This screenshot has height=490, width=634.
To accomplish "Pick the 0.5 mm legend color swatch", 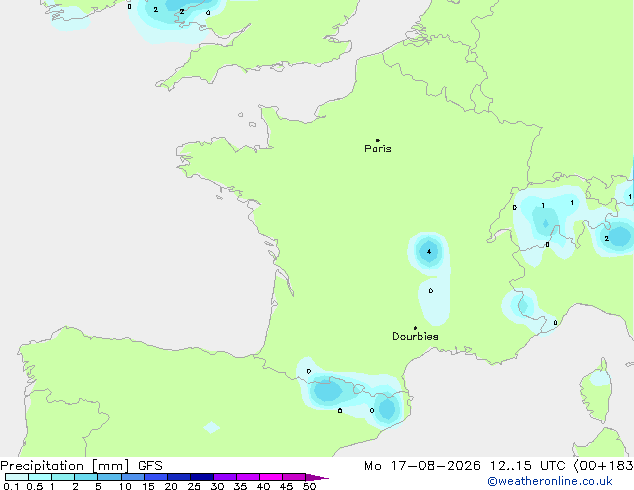I will 40,477.
